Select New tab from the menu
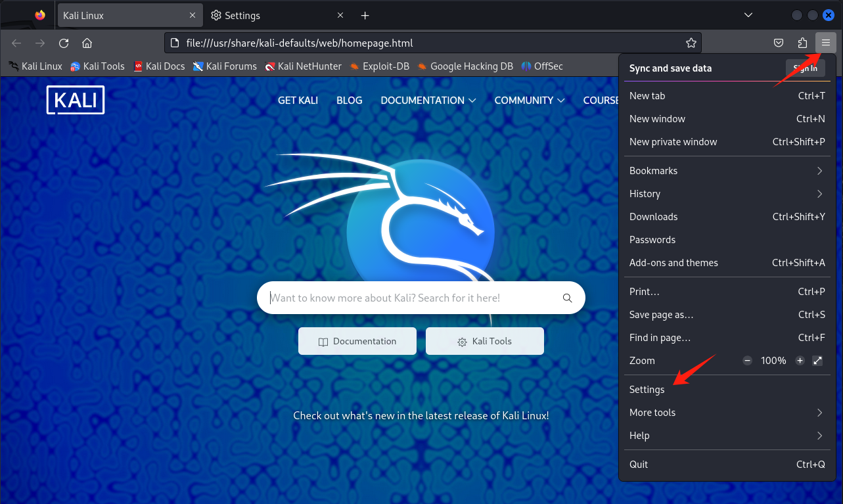 [x=727, y=96]
